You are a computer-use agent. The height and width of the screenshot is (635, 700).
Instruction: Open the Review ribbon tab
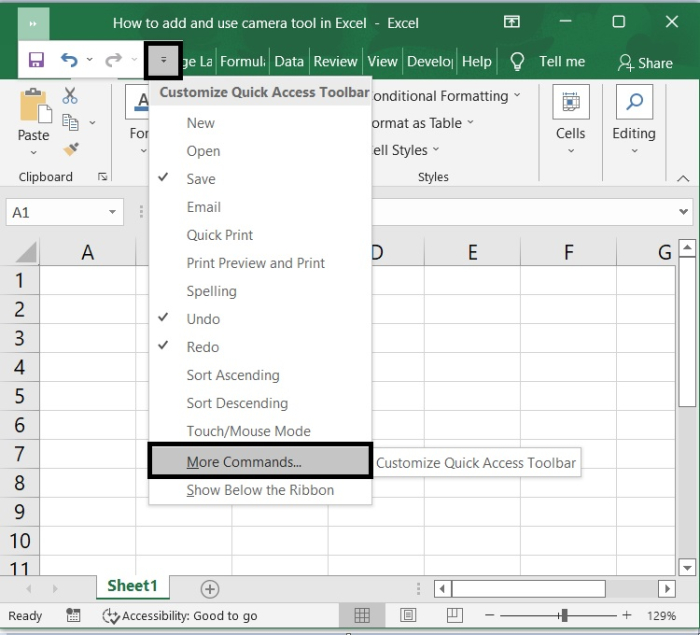tap(335, 62)
